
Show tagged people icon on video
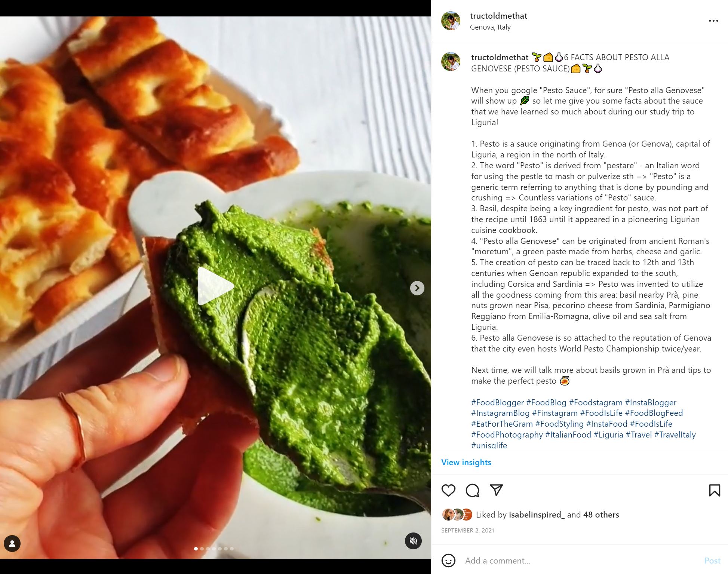point(12,543)
